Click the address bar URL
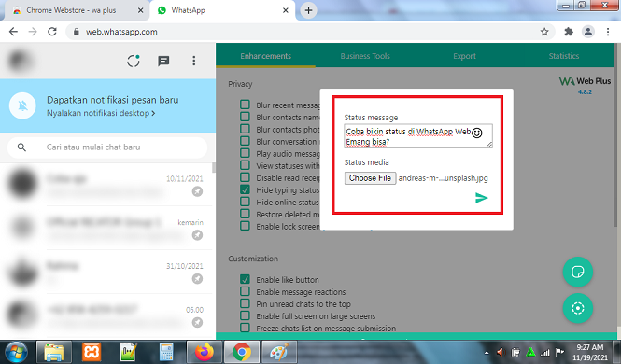Screen dimensions: 621x364 (x=121, y=32)
